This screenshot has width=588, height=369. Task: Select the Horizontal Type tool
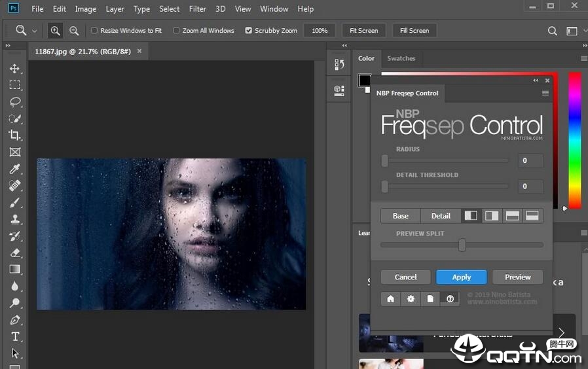(x=14, y=336)
